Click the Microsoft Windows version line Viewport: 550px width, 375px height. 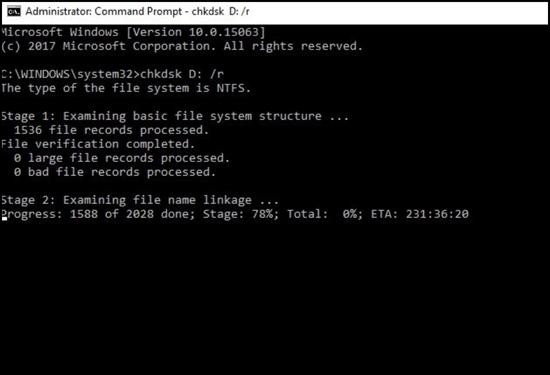(x=133, y=32)
